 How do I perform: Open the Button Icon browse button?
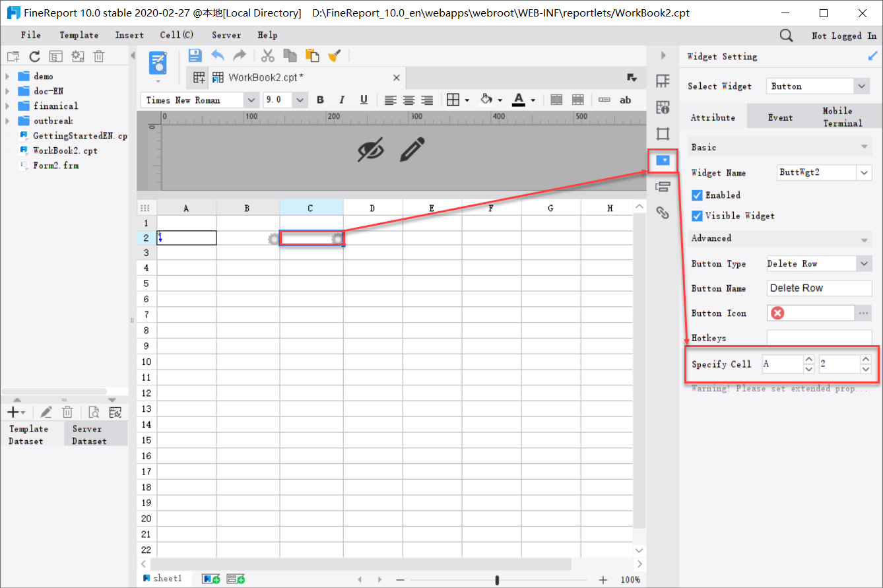pyautogui.click(x=863, y=313)
